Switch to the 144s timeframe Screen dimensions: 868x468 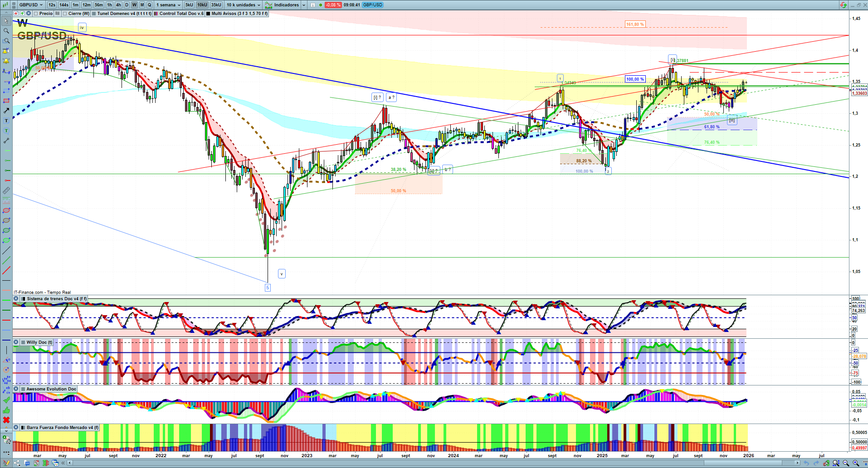[x=64, y=5]
